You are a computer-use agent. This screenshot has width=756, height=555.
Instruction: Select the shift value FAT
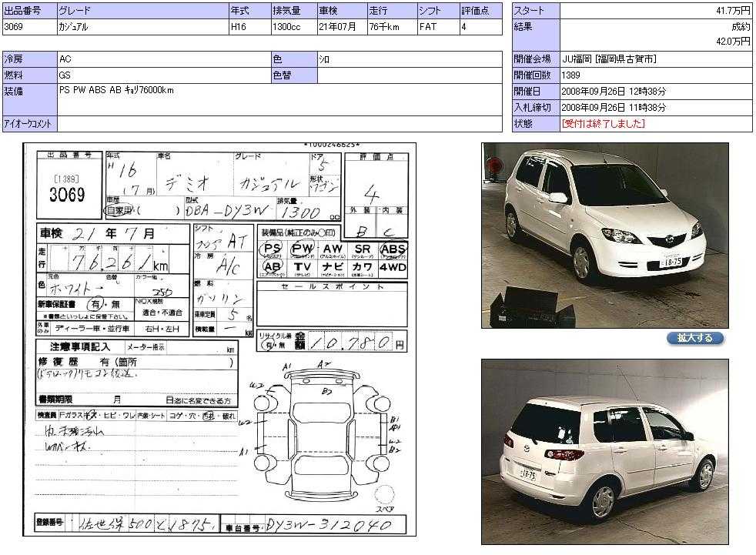click(428, 27)
